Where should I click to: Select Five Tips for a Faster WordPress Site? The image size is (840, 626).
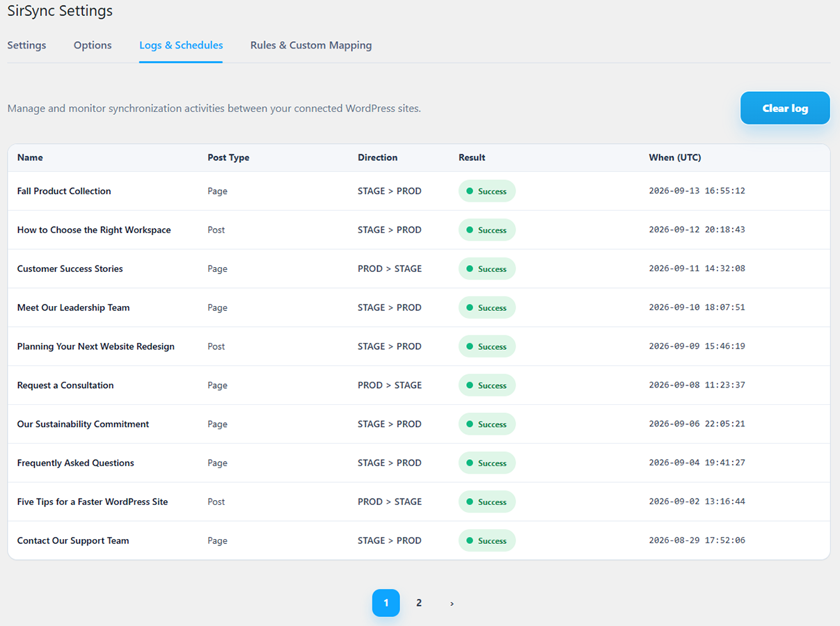pyautogui.click(x=93, y=503)
